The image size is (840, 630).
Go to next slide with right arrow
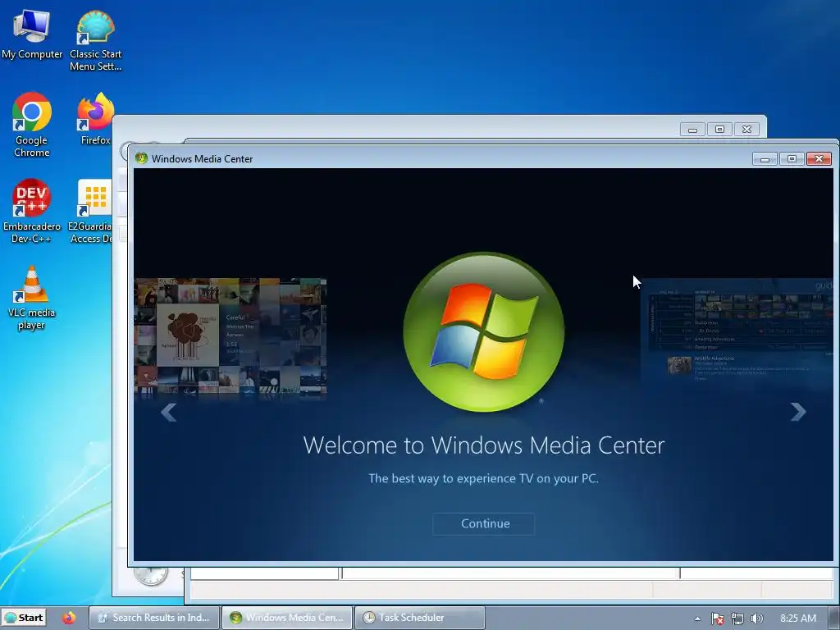(x=798, y=412)
